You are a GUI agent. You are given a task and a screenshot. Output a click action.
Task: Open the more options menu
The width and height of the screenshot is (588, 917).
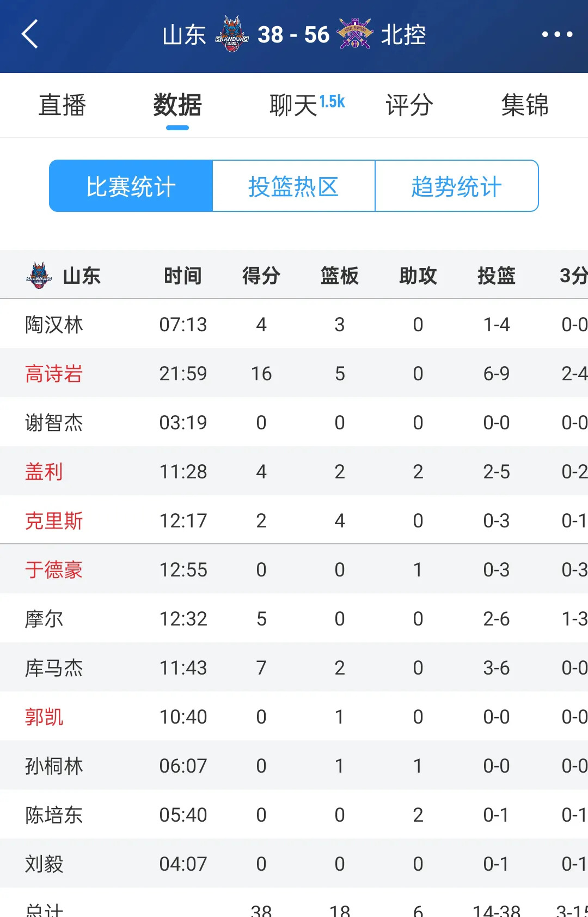click(x=558, y=35)
